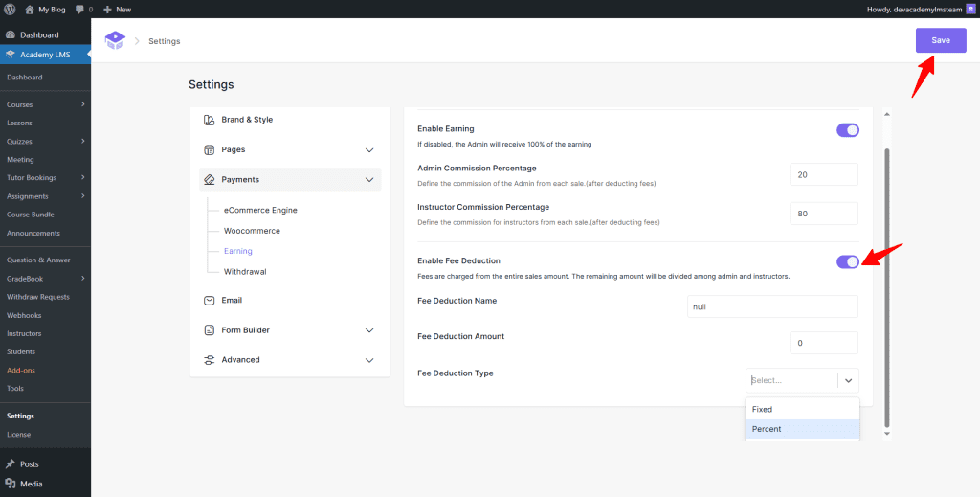Click the Fee Deduction Amount field

[x=824, y=343]
